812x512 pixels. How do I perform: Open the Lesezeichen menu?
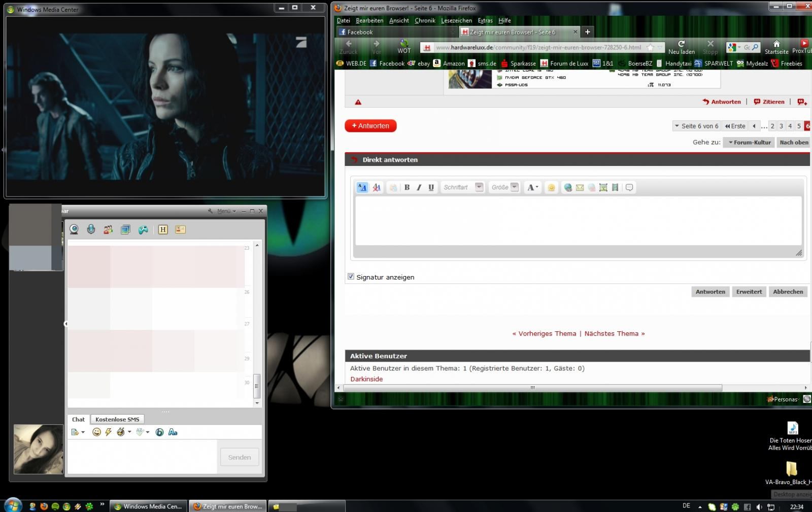point(456,21)
